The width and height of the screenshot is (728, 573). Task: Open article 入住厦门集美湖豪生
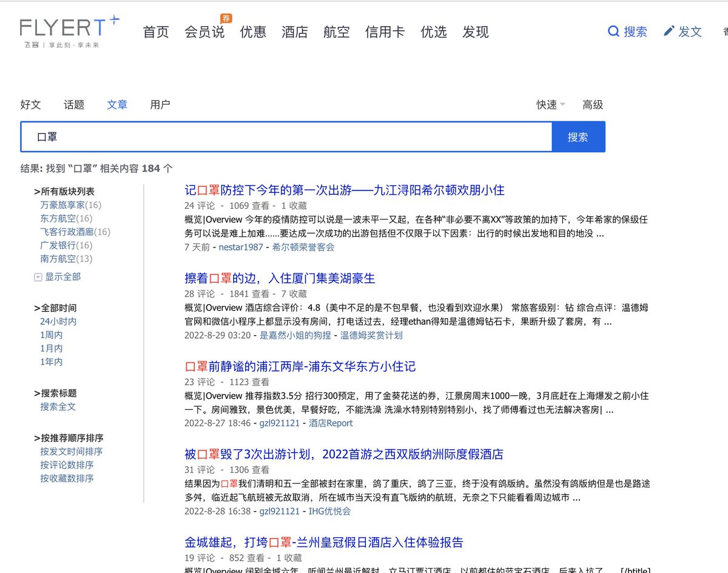click(x=280, y=278)
